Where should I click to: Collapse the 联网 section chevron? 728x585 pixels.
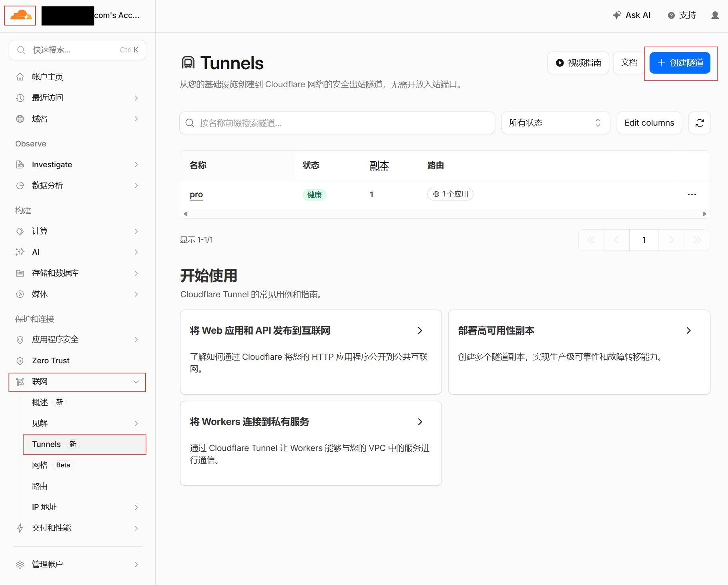pos(136,382)
